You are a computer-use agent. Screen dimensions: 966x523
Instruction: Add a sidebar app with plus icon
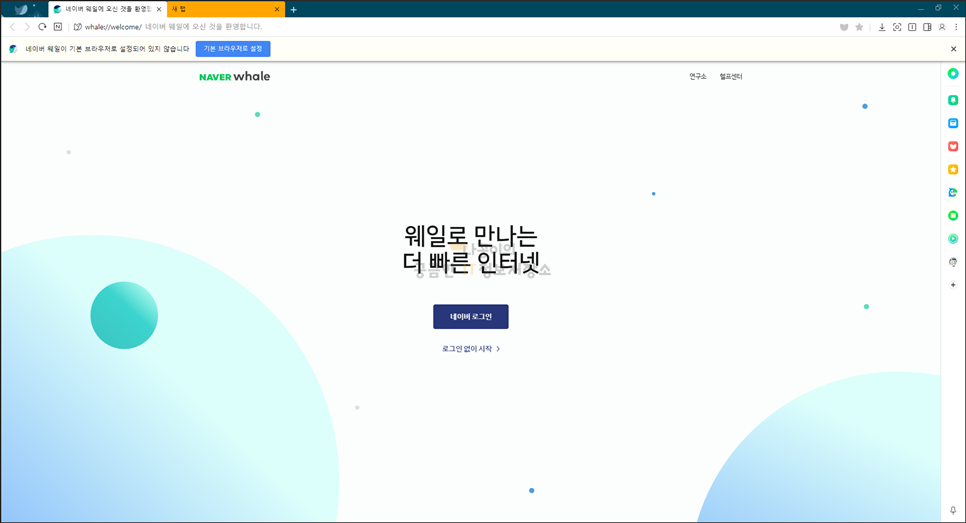pyautogui.click(x=953, y=285)
